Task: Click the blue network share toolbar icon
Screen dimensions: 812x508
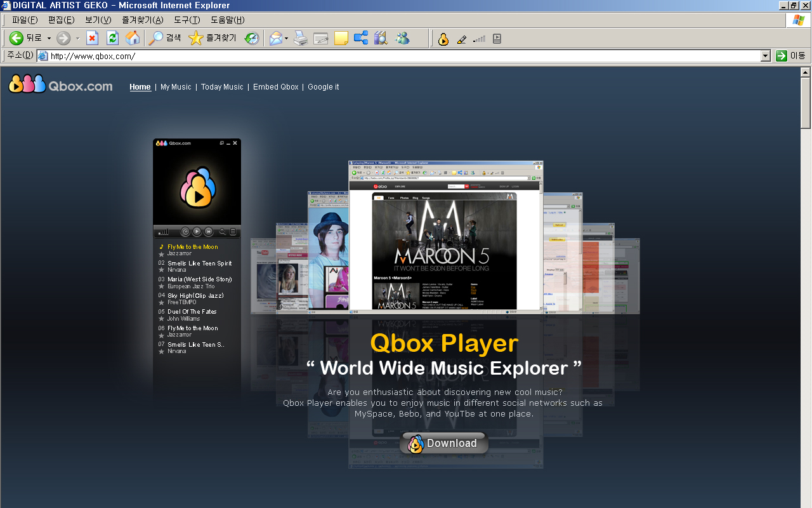Action: (361, 38)
